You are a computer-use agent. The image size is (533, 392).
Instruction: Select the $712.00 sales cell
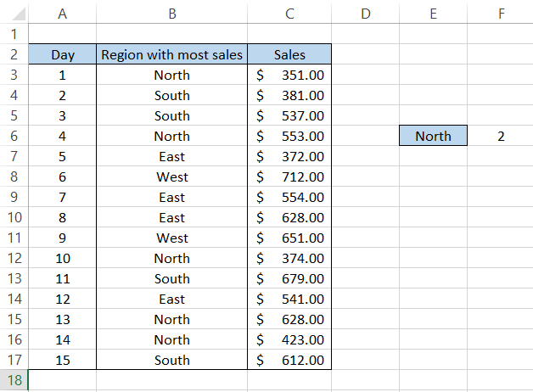click(x=290, y=176)
